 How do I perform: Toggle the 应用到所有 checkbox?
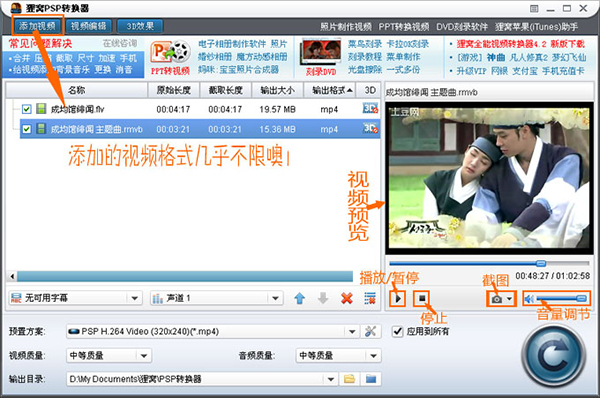398,331
